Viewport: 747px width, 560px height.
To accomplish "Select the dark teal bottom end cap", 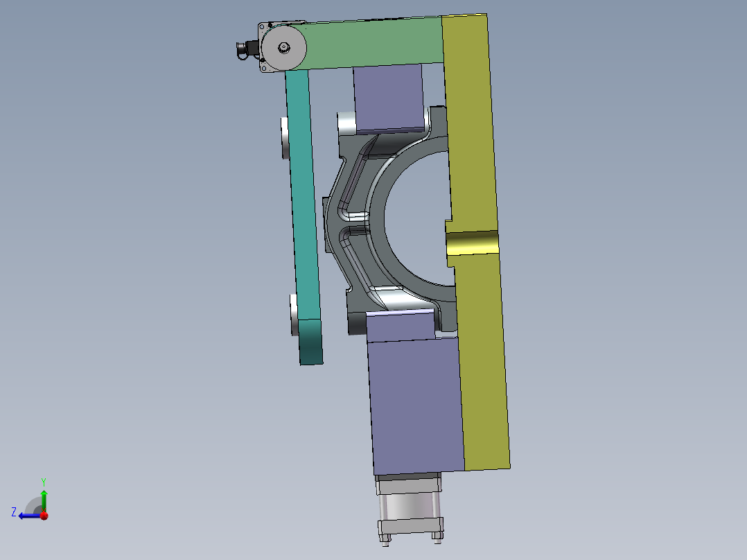I will [x=310, y=342].
